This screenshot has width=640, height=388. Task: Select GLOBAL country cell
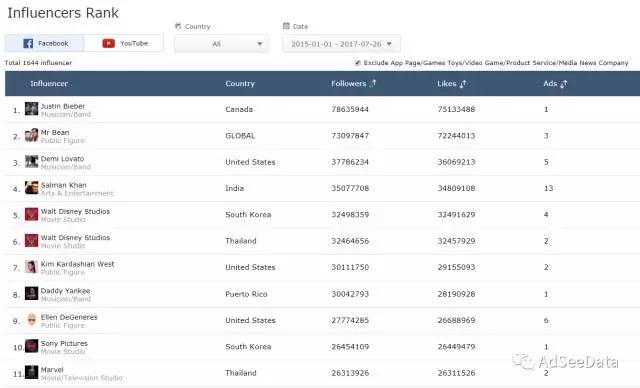(x=240, y=136)
